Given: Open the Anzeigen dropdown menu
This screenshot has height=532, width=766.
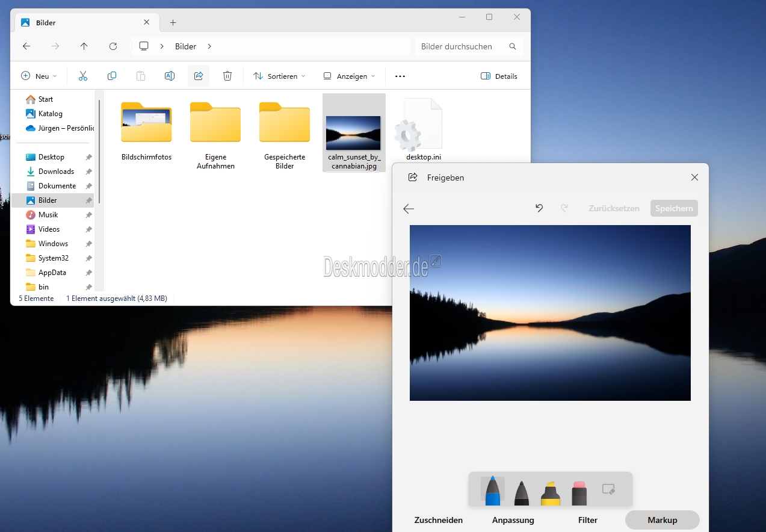Looking at the screenshot, I should [x=349, y=76].
